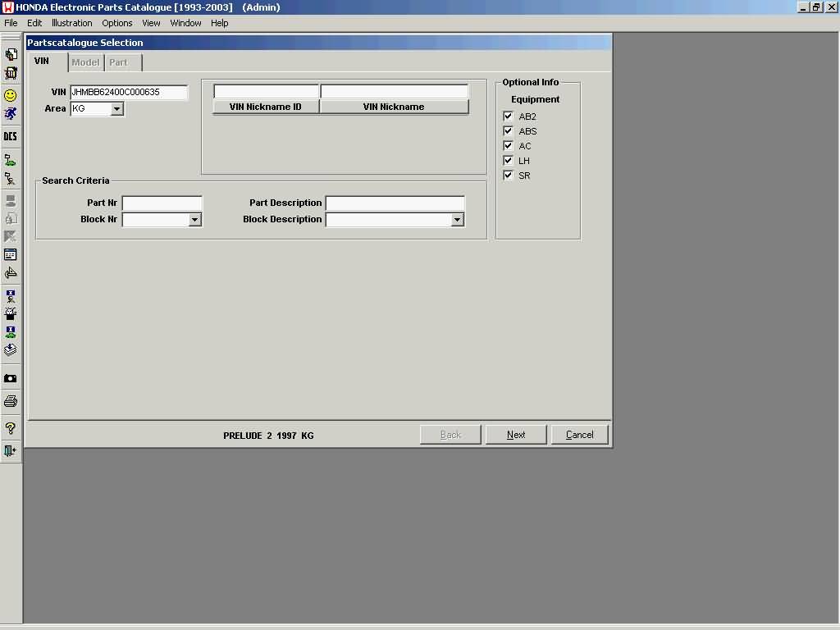Click the Next button
The image size is (840, 630).
click(516, 435)
